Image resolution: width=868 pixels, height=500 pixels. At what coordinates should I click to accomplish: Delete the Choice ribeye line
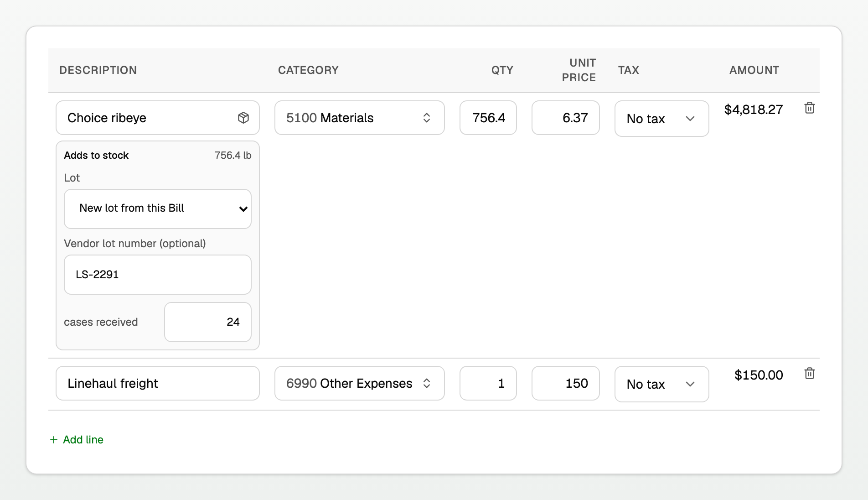pos(810,108)
